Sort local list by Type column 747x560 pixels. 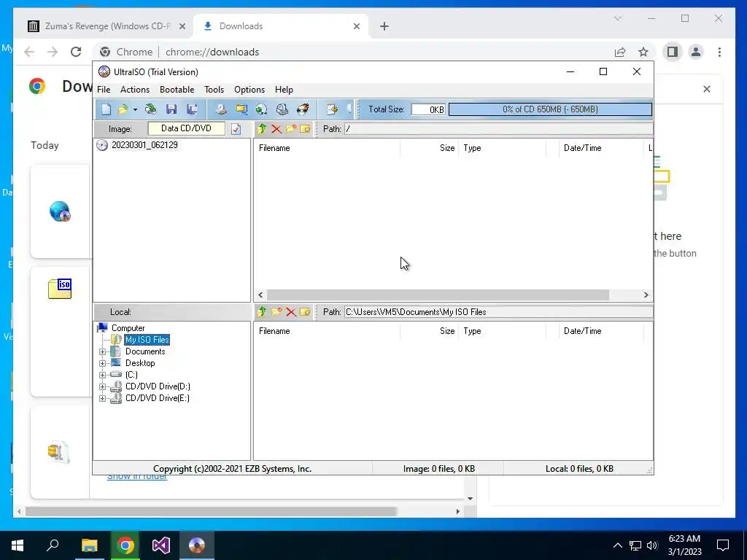point(502,331)
